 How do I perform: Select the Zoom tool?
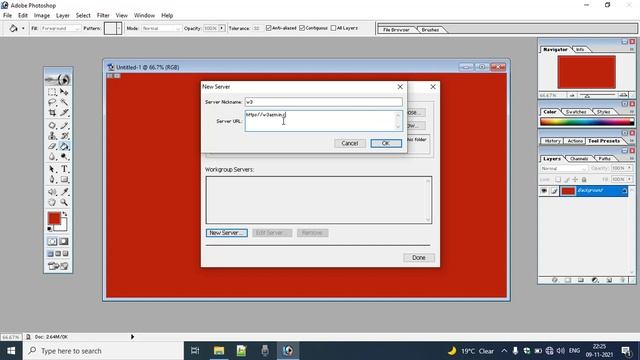tap(64, 202)
